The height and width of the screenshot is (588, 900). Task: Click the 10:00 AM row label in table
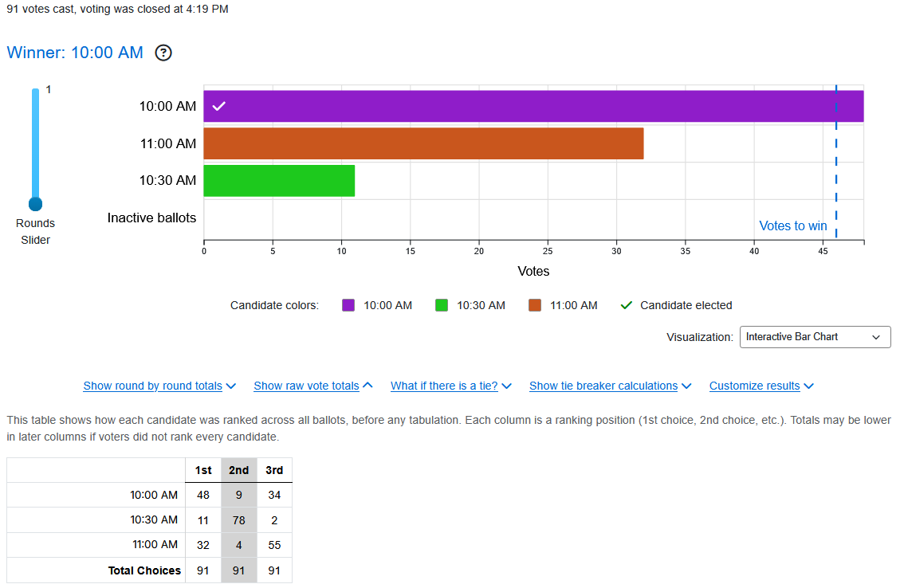pos(154,495)
